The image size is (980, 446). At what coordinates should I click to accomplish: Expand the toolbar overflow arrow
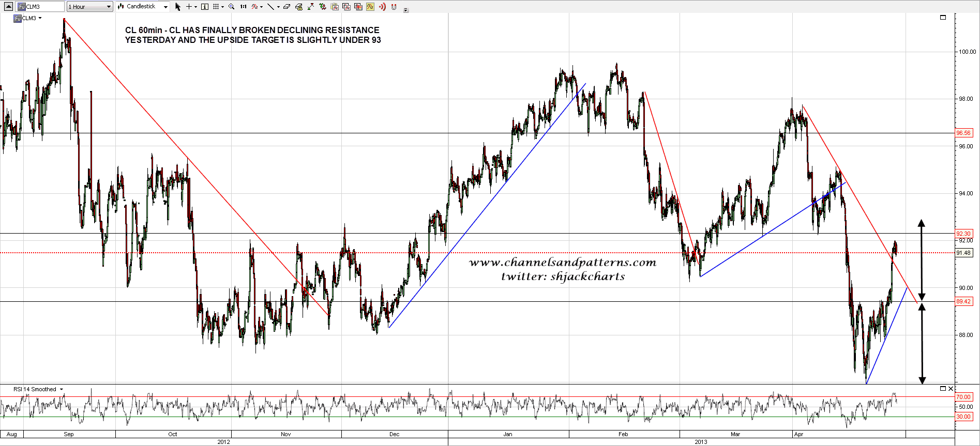(x=406, y=10)
